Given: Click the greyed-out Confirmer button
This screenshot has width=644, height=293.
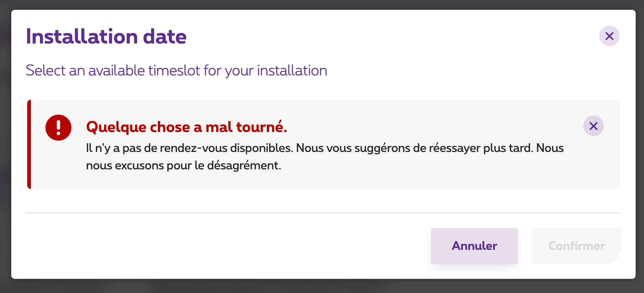Looking at the screenshot, I should 576,246.
